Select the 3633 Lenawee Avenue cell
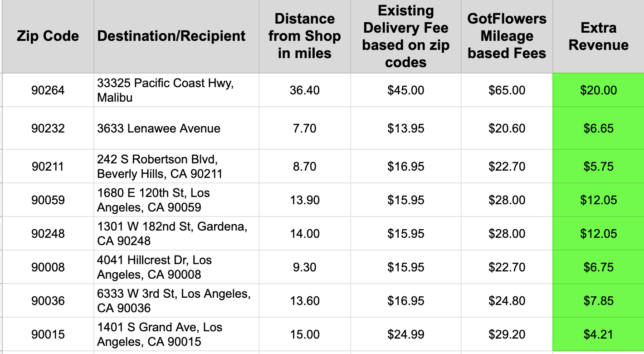This screenshot has width=644, height=354. coord(159,128)
